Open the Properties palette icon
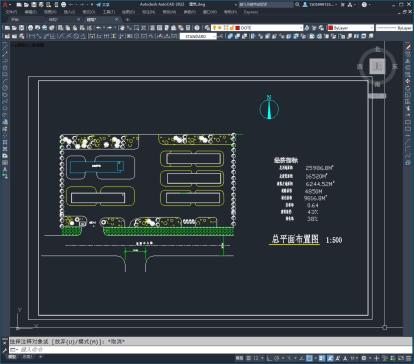 click(x=152, y=28)
